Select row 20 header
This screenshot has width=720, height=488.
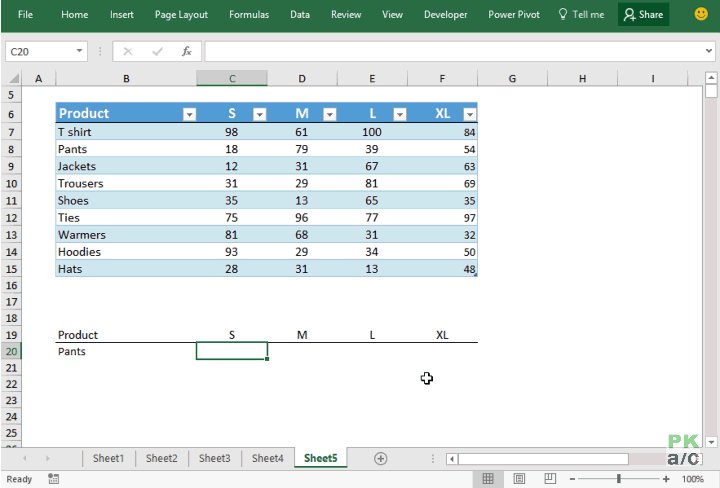pyautogui.click(x=11, y=352)
